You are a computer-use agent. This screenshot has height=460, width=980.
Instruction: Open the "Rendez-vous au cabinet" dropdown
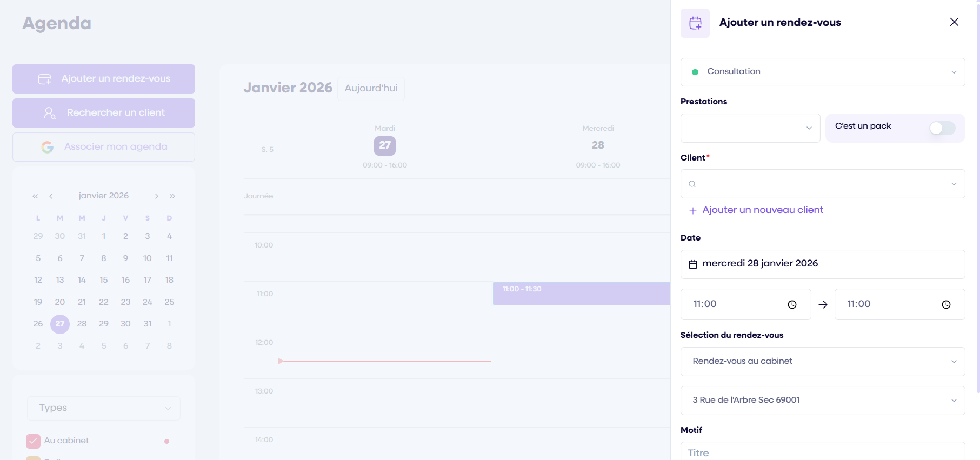click(x=822, y=362)
